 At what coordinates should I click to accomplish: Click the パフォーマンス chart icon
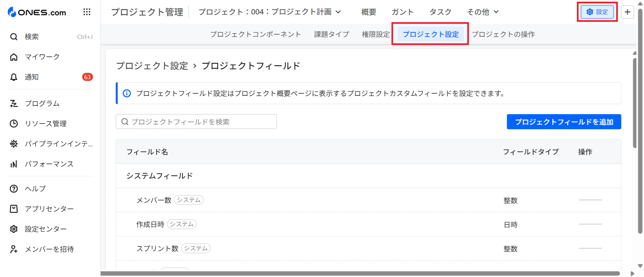[14, 164]
